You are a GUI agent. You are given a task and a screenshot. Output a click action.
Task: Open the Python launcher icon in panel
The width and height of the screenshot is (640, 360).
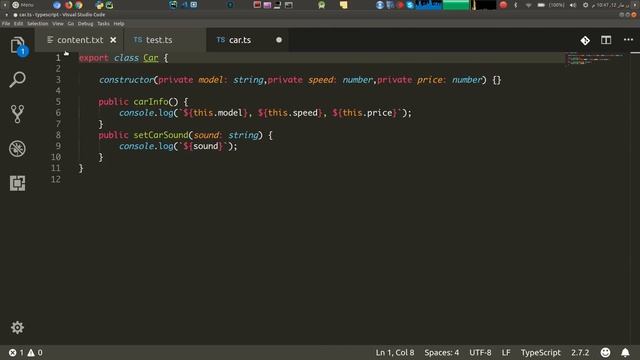pos(99,5)
